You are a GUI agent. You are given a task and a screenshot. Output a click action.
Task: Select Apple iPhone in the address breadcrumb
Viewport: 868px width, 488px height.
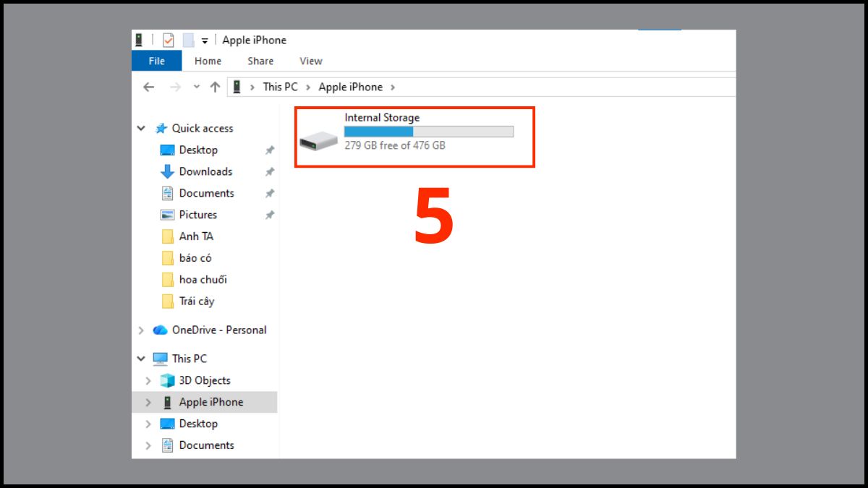(x=351, y=87)
